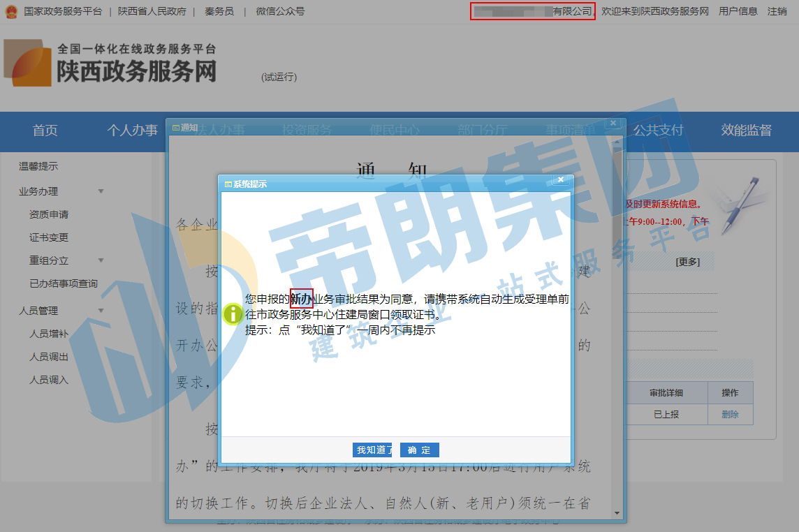Screen dimensions: 799x532
Task: Open the 公共支付 navigation tab
Action: pyautogui.click(x=659, y=131)
